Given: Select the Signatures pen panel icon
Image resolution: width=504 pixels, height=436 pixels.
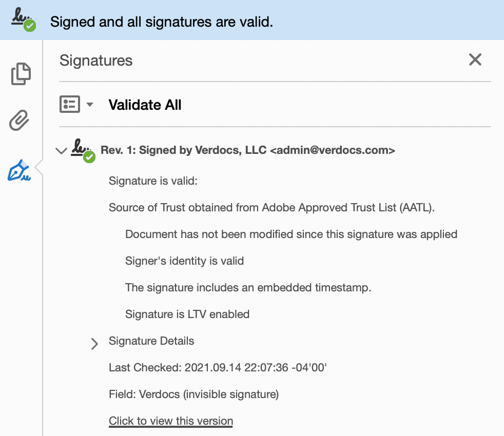Looking at the screenshot, I should [20, 171].
